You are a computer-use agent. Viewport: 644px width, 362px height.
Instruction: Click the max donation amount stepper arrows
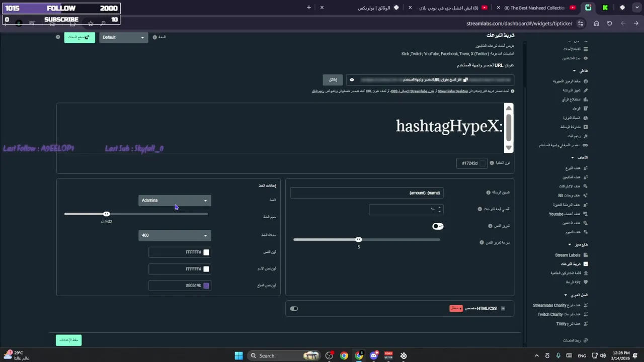tap(439, 209)
